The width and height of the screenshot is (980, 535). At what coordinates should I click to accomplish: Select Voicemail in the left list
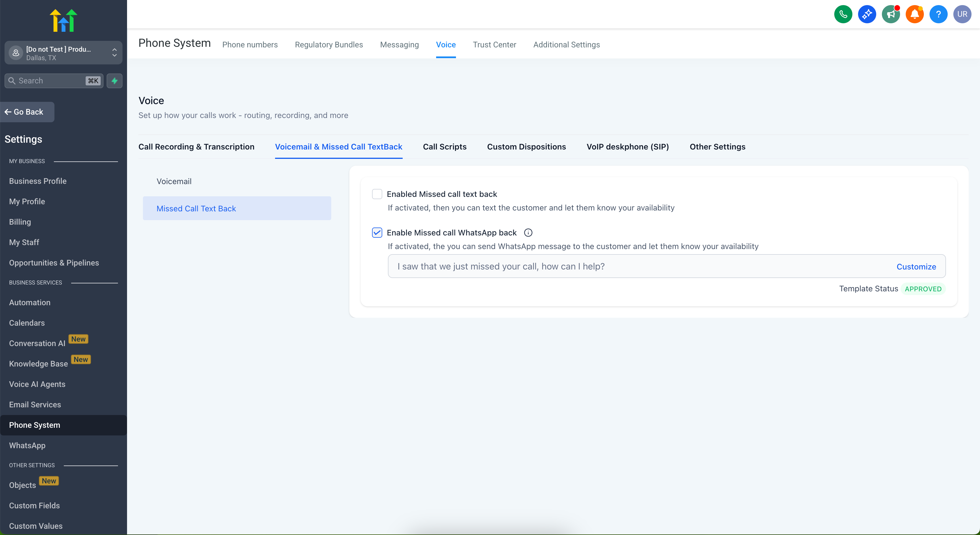(x=174, y=182)
